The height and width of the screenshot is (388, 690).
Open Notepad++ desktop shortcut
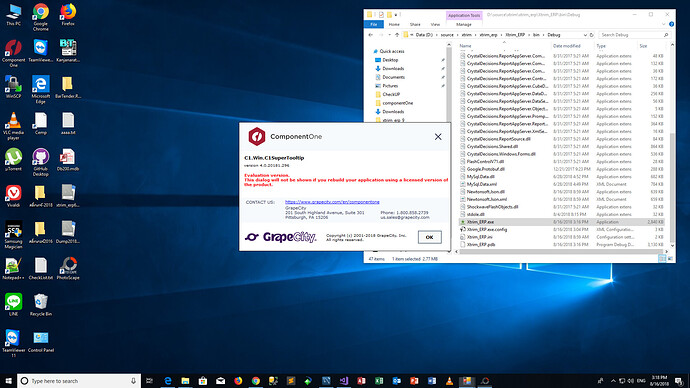[13, 268]
